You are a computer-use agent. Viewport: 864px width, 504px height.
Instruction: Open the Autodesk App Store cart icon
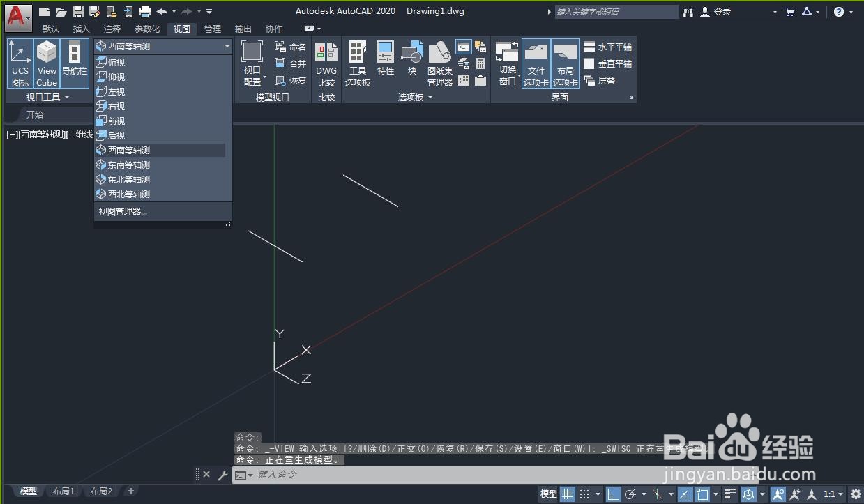[790, 12]
